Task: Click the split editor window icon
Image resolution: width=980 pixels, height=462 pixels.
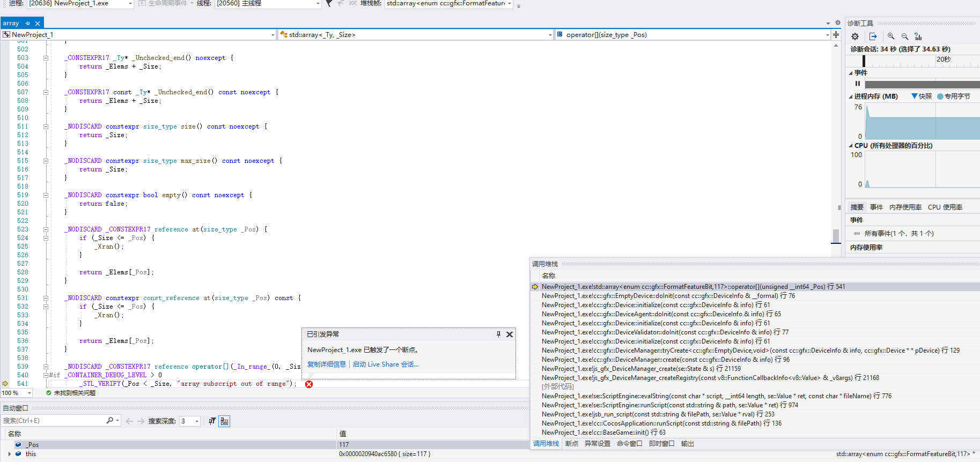Action: [x=836, y=35]
